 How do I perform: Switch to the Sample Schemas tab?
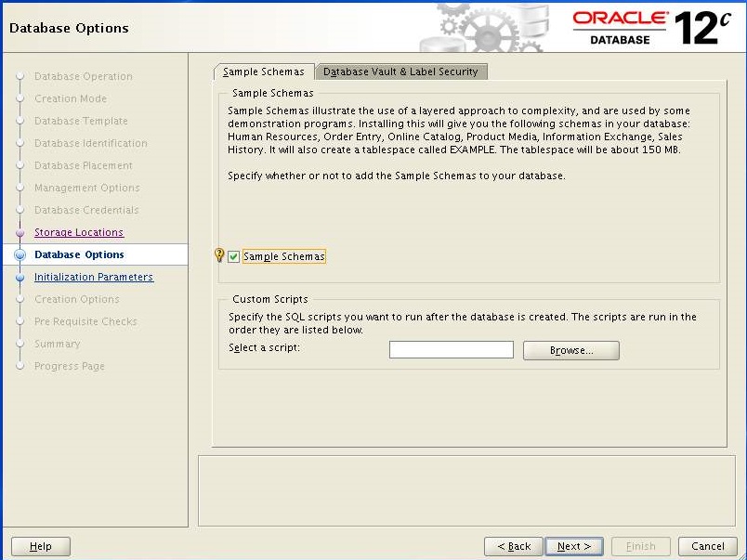point(264,72)
